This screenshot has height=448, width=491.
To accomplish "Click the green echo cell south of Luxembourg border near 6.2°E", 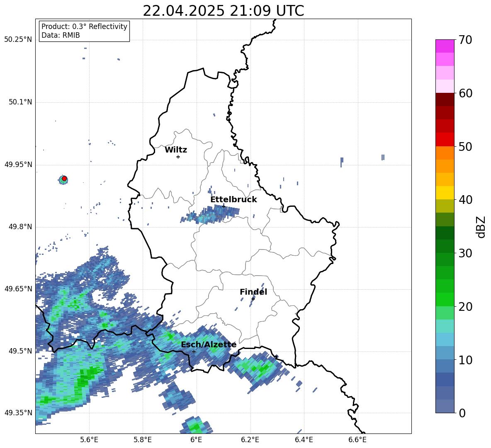I will [259, 369].
